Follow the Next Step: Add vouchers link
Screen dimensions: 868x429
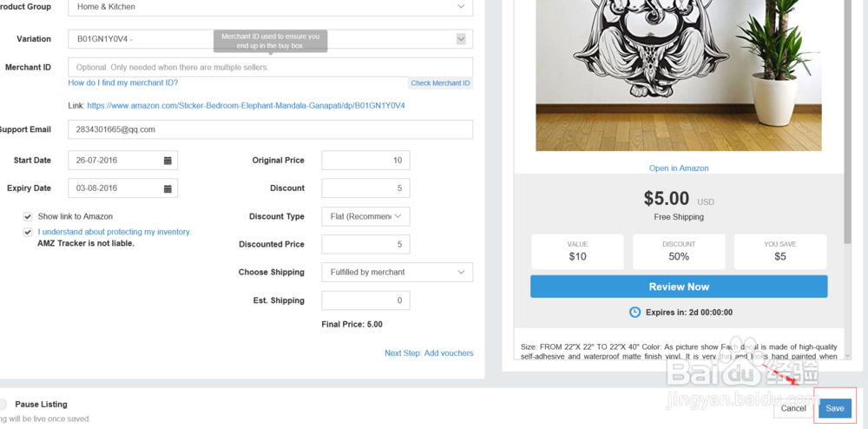tap(429, 353)
